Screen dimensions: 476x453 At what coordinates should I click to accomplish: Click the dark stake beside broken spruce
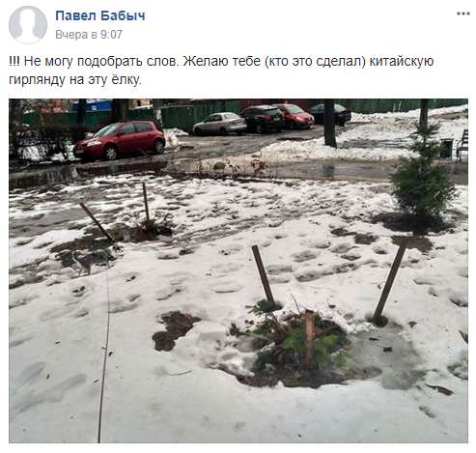(x=263, y=274)
